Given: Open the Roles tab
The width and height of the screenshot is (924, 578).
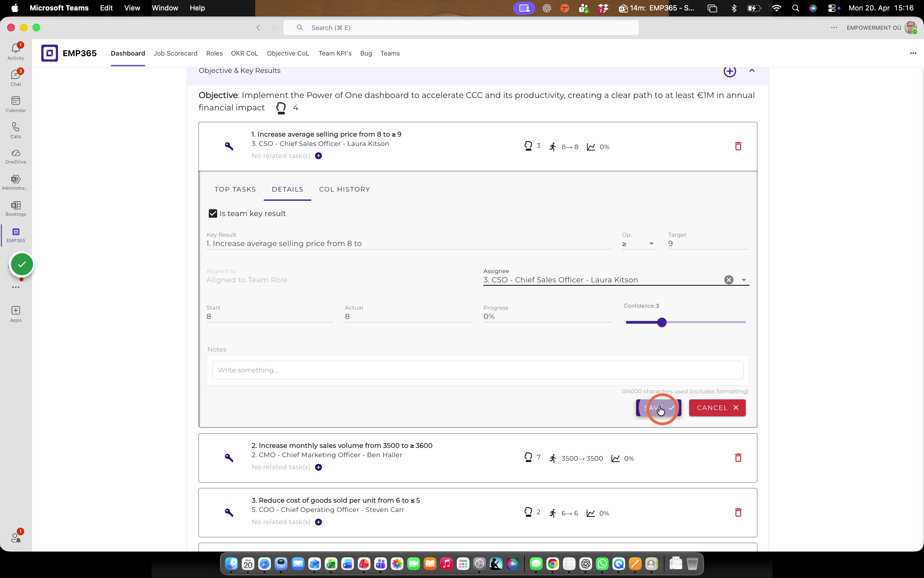Looking at the screenshot, I should click(214, 53).
